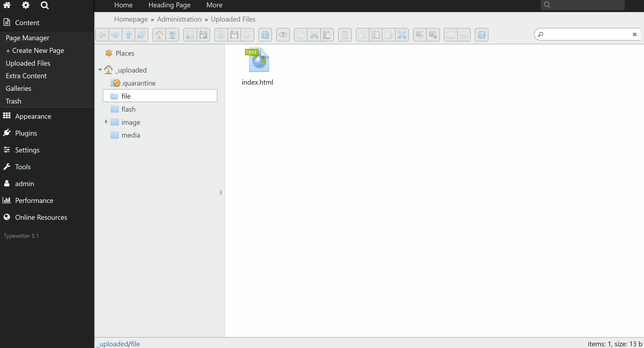Open Page Manager
644x348 pixels.
28,38
